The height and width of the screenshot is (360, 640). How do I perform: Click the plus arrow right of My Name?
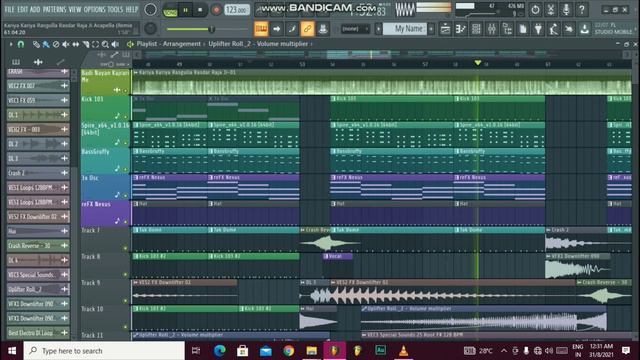[431, 29]
